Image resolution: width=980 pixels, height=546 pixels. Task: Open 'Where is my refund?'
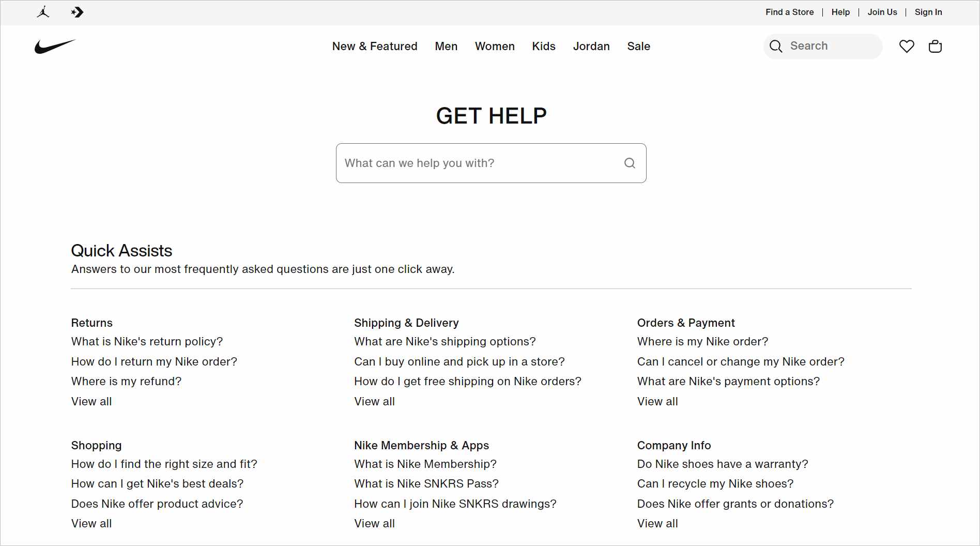126,382
